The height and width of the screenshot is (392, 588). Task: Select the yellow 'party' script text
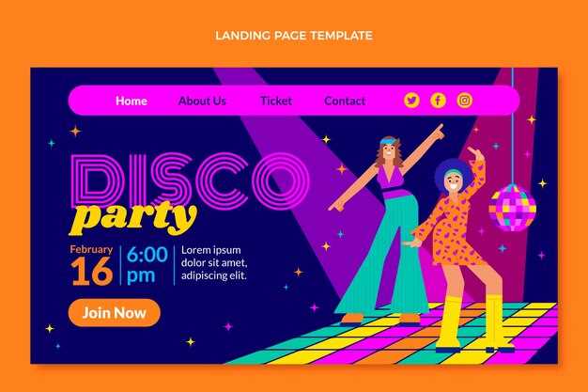tap(133, 218)
